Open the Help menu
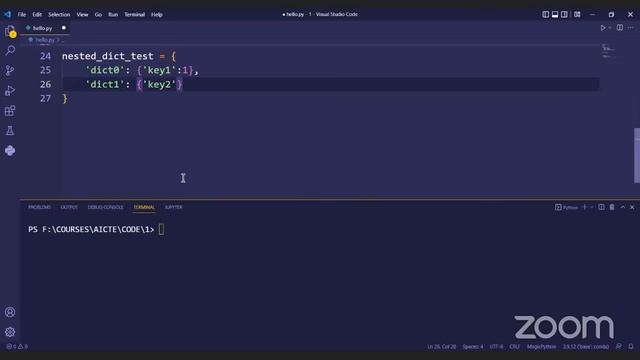The width and height of the screenshot is (640, 360). pos(157,14)
